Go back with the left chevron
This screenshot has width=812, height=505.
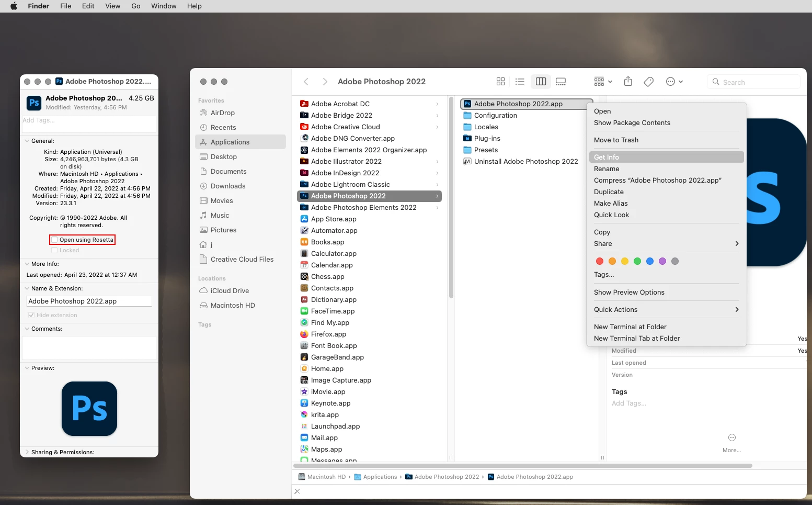tap(306, 82)
